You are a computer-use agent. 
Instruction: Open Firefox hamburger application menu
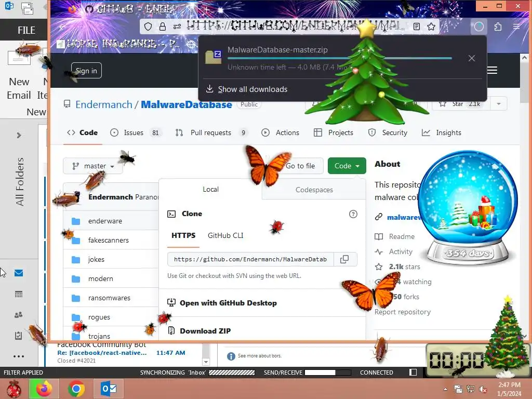pos(516,26)
